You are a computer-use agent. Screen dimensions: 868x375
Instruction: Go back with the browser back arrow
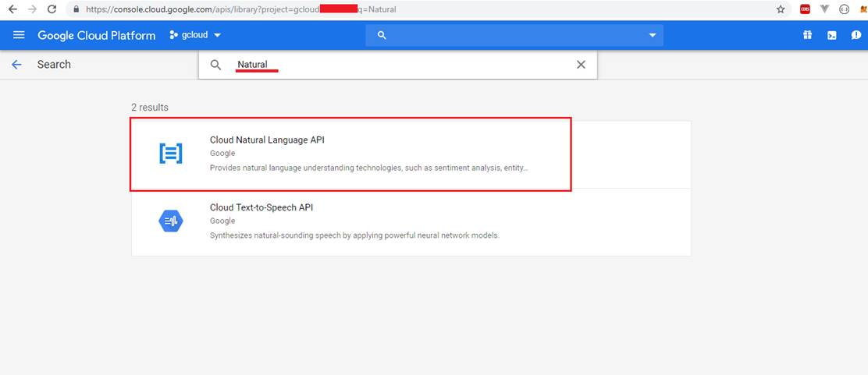point(12,9)
